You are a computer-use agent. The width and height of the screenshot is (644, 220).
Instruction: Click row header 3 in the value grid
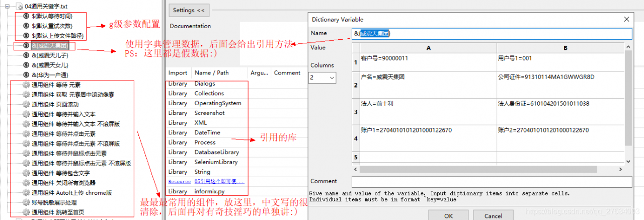[x=356, y=112]
